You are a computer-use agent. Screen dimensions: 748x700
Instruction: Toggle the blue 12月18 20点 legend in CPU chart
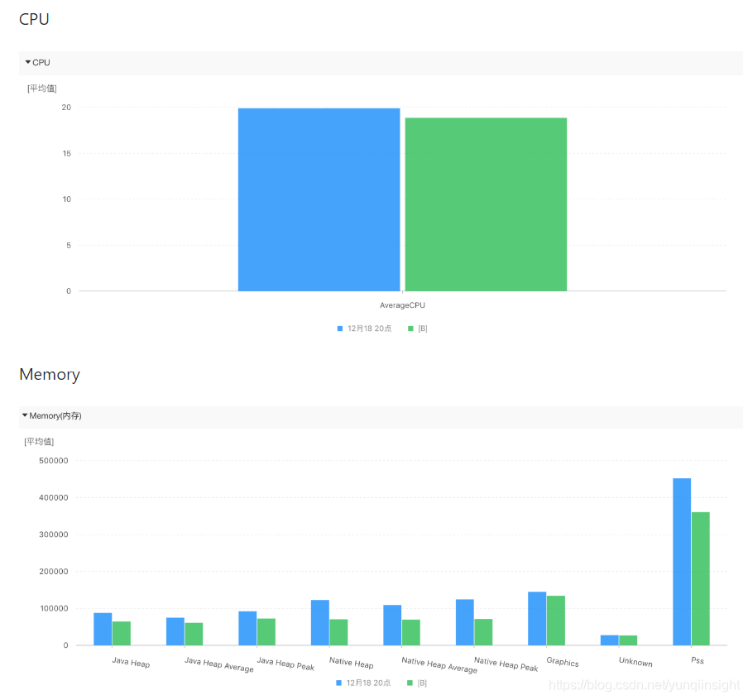[x=364, y=328]
